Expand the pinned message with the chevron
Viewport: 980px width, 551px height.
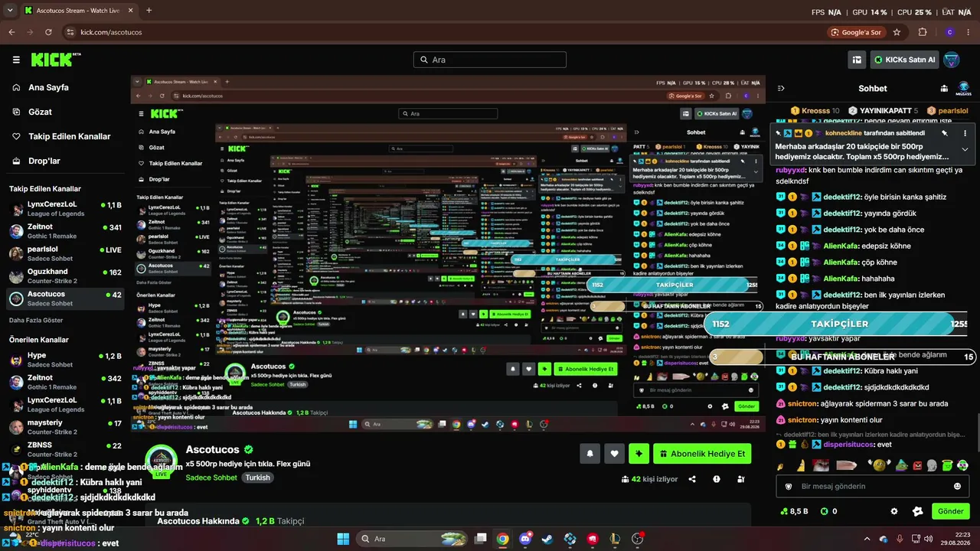tap(965, 149)
